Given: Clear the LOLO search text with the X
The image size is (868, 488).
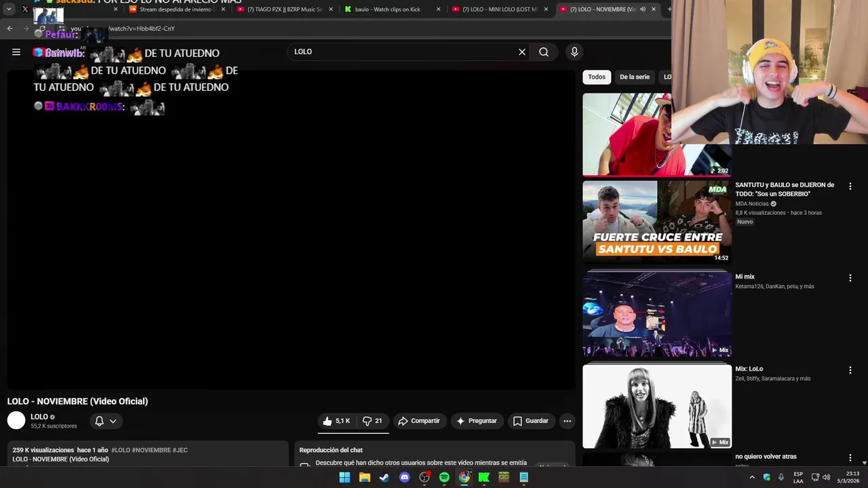Looking at the screenshot, I should [x=522, y=52].
